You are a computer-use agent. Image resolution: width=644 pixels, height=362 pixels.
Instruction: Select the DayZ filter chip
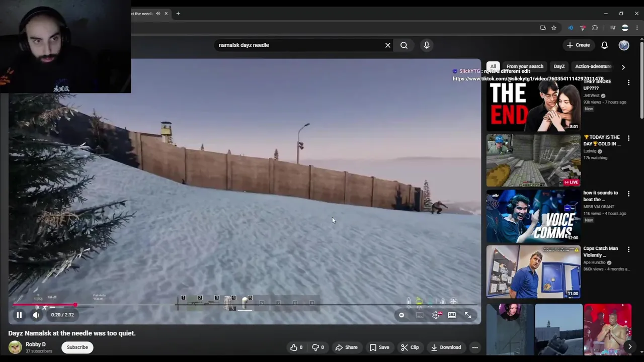tap(559, 66)
